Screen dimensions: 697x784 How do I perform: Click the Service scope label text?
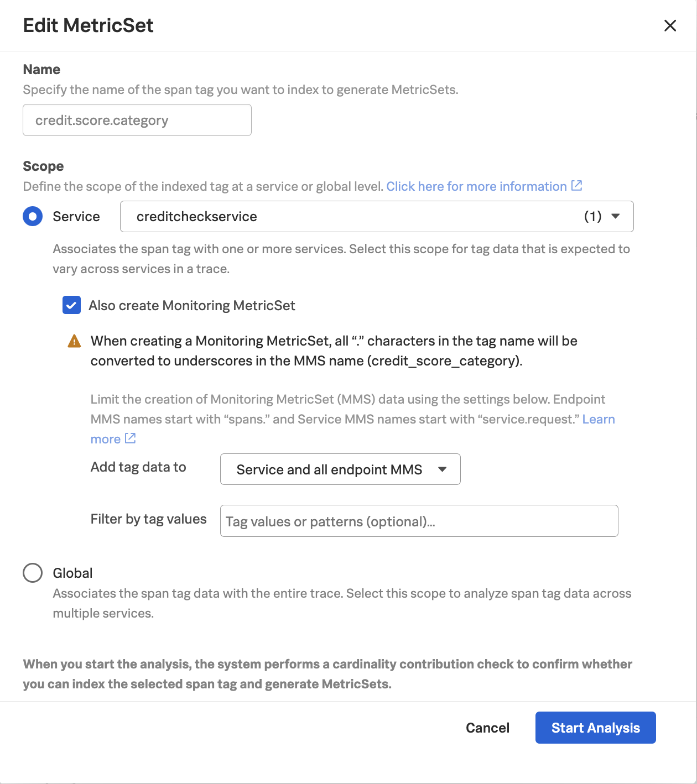pos(76,217)
